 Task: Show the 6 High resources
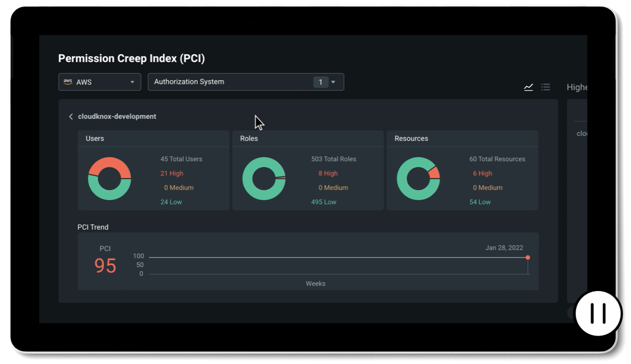482,173
